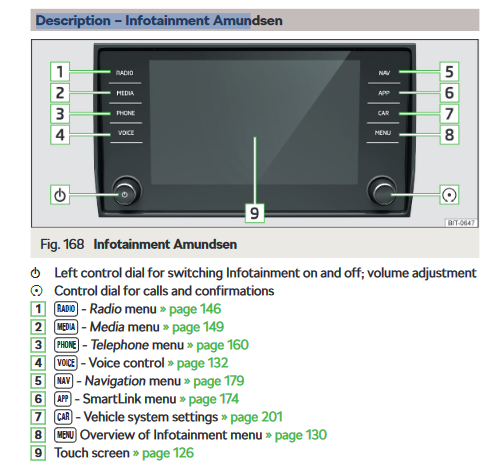Tap the APP button on the infotainment unit

pyautogui.click(x=384, y=93)
